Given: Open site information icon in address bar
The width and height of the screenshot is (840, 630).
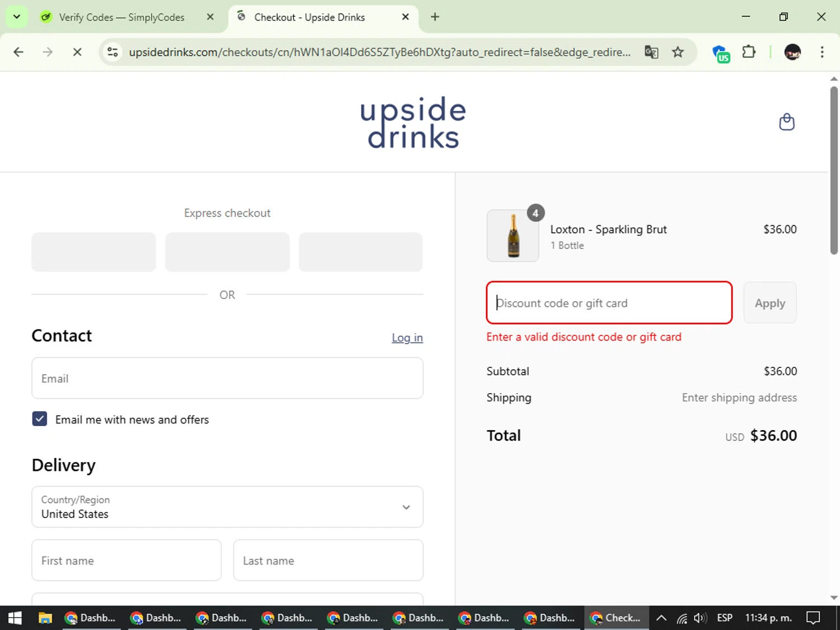Looking at the screenshot, I should [113, 52].
